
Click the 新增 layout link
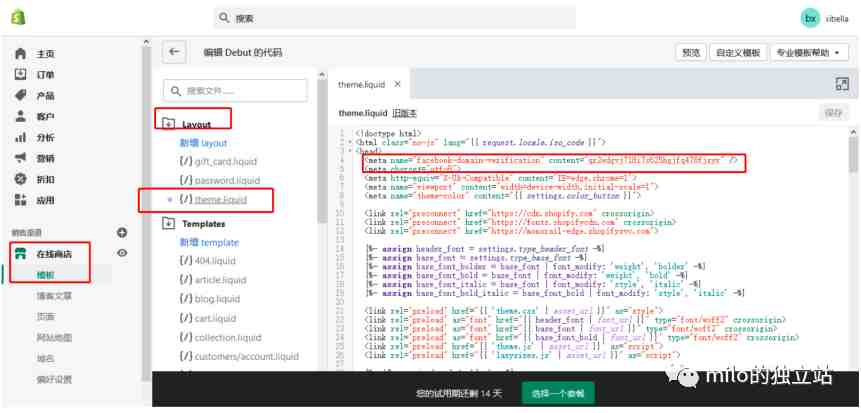click(x=203, y=143)
